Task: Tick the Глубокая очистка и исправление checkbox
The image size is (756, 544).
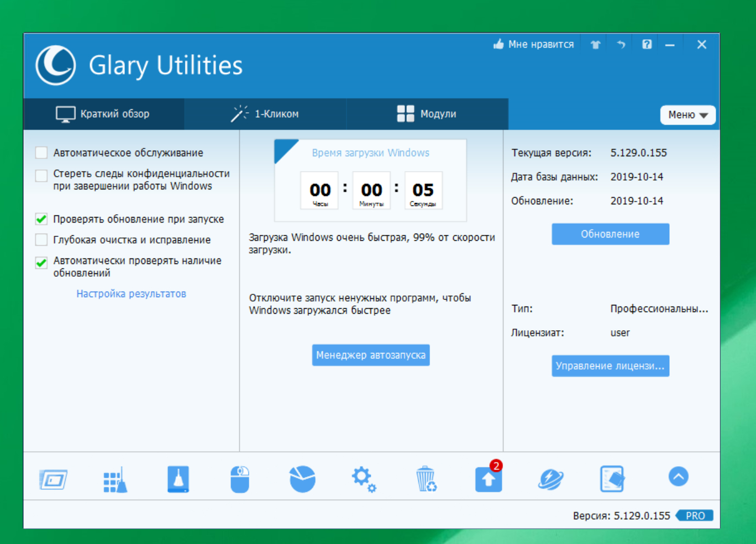Action: (x=41, y=240)
